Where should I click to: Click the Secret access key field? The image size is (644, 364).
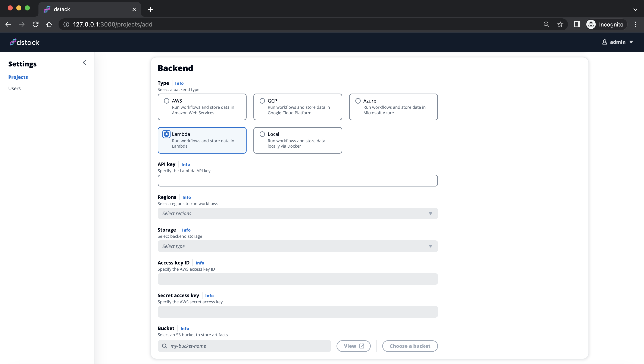point(298,312)
